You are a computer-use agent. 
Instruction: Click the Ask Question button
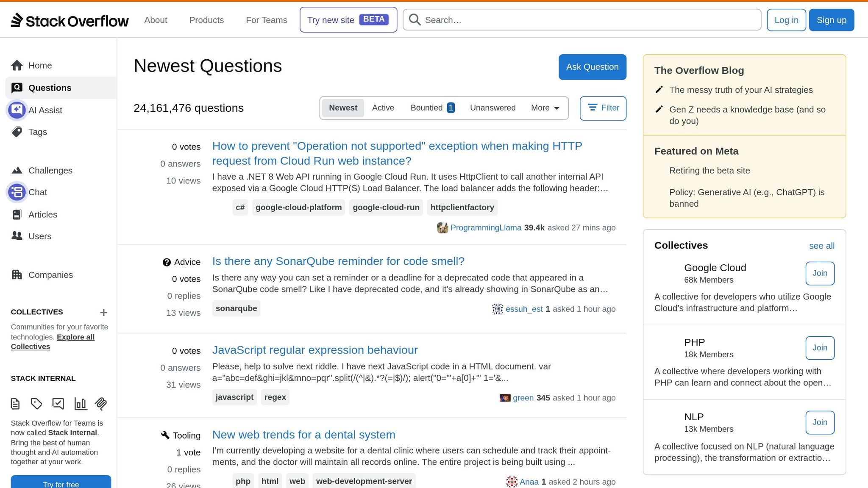pyautogui.click(x=592, y=67)
